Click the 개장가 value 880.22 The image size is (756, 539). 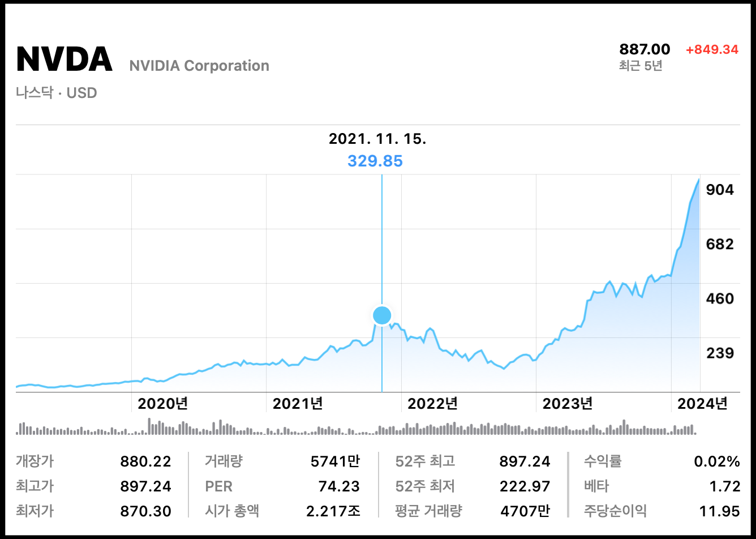coord(145,461)
